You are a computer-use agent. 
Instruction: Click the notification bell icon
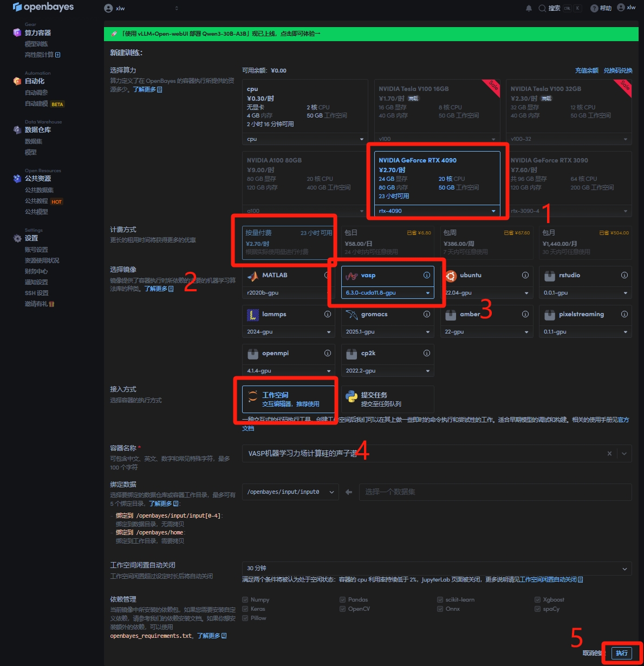[x=529, y=8]
